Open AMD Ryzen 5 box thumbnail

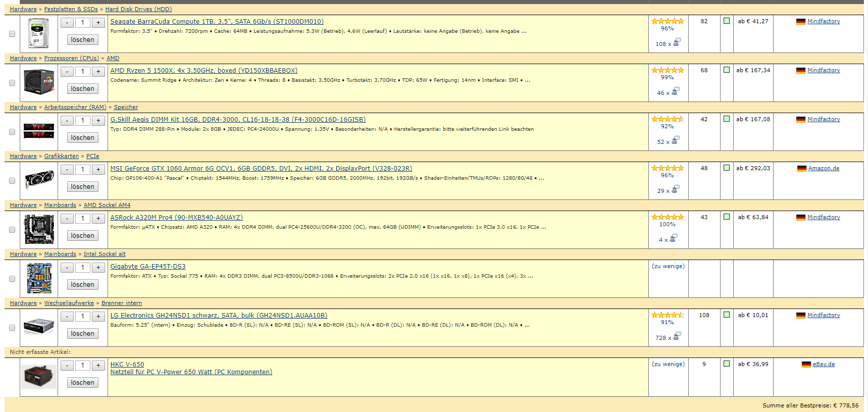pyautogui.click(x=39, y=82)
